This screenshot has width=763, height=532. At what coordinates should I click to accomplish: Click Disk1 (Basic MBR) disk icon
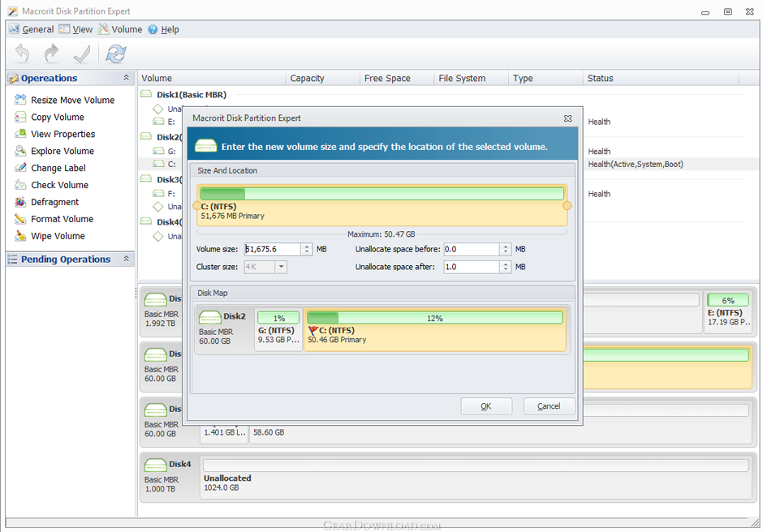146,94
